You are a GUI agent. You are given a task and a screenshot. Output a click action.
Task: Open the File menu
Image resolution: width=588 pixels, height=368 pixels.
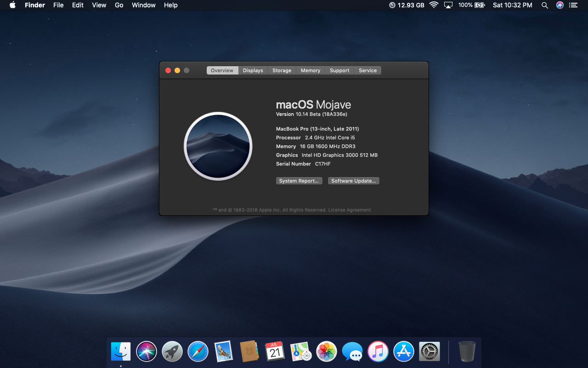(x=58, y=5)
